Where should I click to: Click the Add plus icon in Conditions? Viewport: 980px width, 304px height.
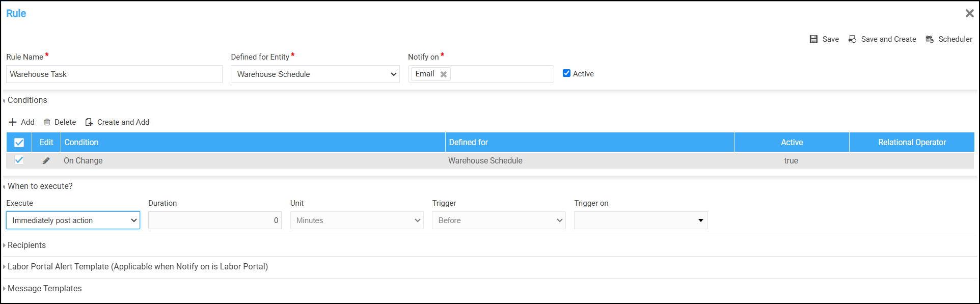13,122
